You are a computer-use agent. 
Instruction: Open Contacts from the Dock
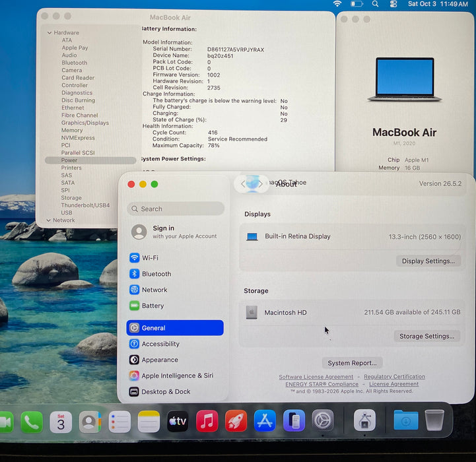(90, 422)
